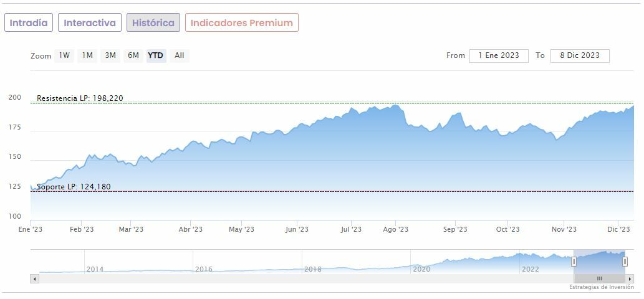Viewport: 644px width, 299px height.
Task: Choose the 3M zoom option
Action: click(110, 55)
